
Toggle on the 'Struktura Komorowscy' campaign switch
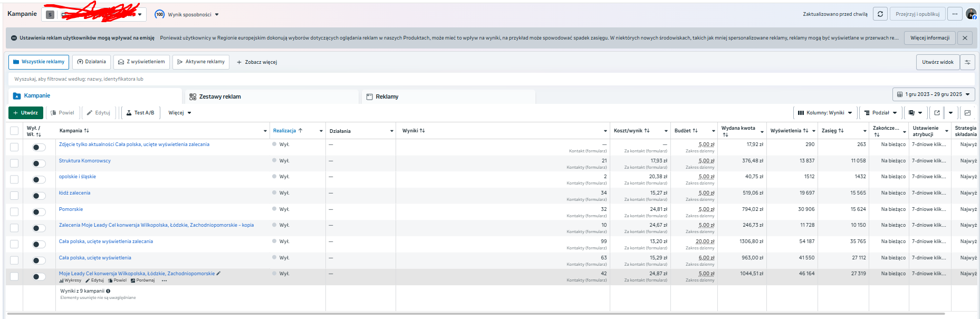[39, 163]
